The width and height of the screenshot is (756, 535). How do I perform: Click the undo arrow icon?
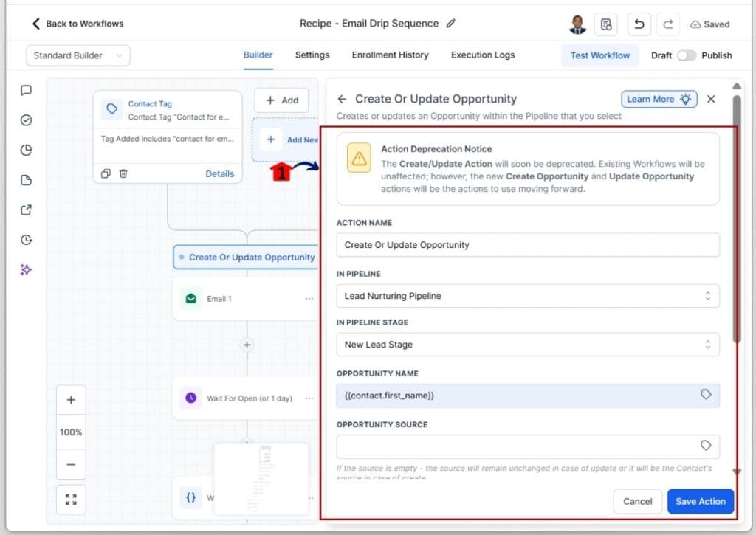(639, 24)
